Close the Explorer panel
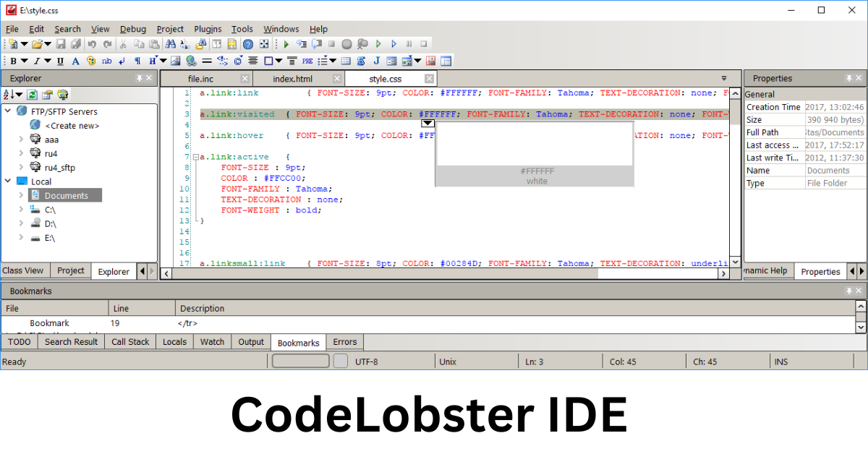 click(150, 78)
